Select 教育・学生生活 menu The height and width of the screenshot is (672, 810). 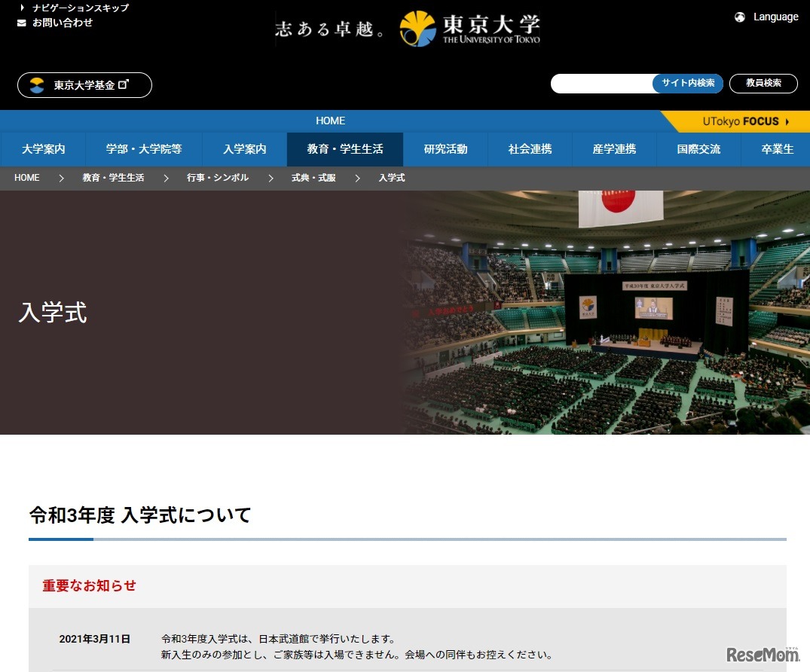345,149
